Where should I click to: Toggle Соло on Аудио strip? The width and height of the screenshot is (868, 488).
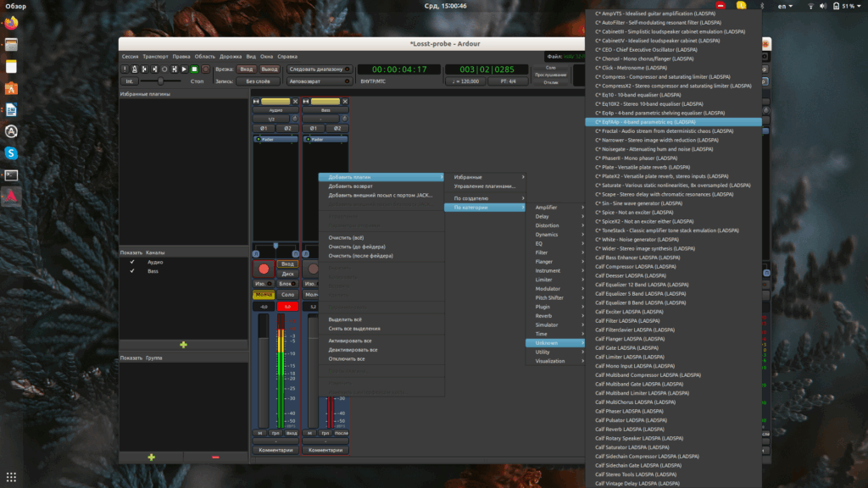(x=287, y=294)
